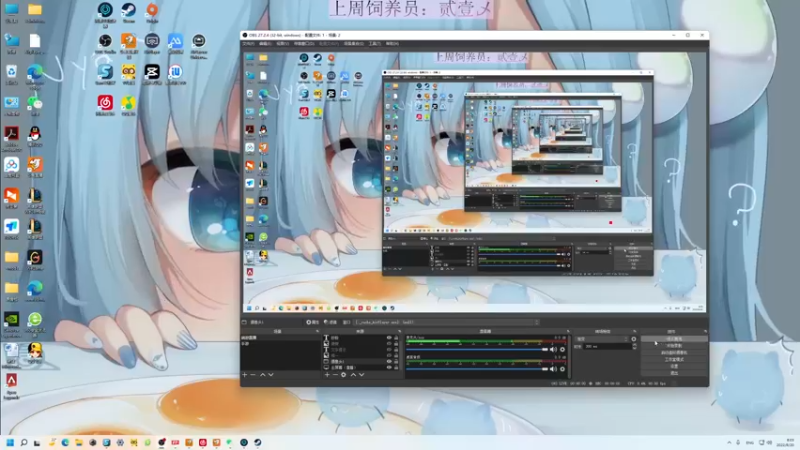This screenshot has width=800, height=450.
Task: Open Help menu in OBS menu bar
Action: tap(392, 43)
